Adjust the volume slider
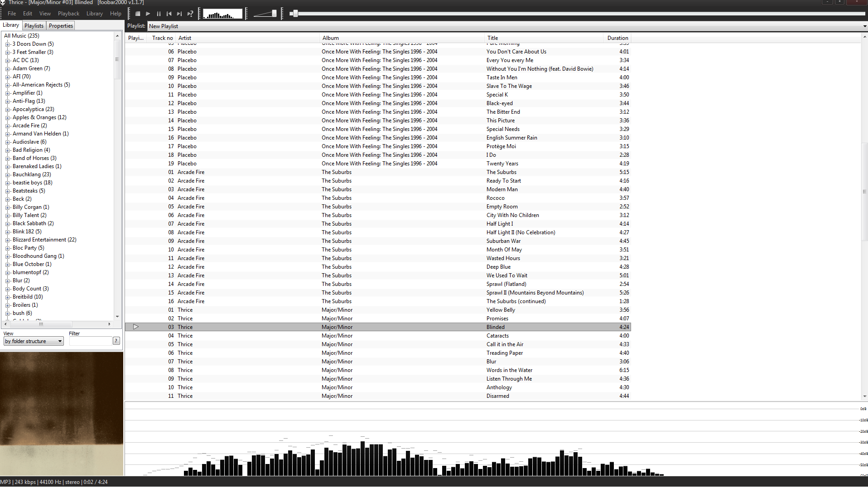The width and height of the screenshot is (868, 488). click(265, 14)
